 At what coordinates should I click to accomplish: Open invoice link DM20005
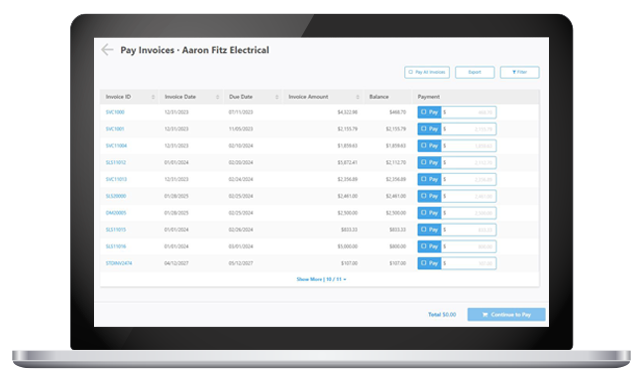click(x=116, y=213)
